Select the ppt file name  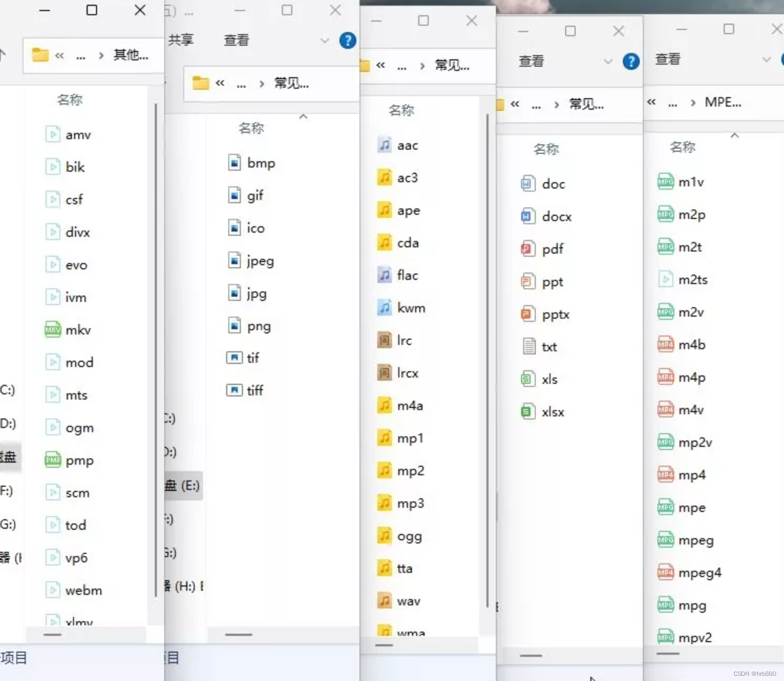(x=553, y=282)
